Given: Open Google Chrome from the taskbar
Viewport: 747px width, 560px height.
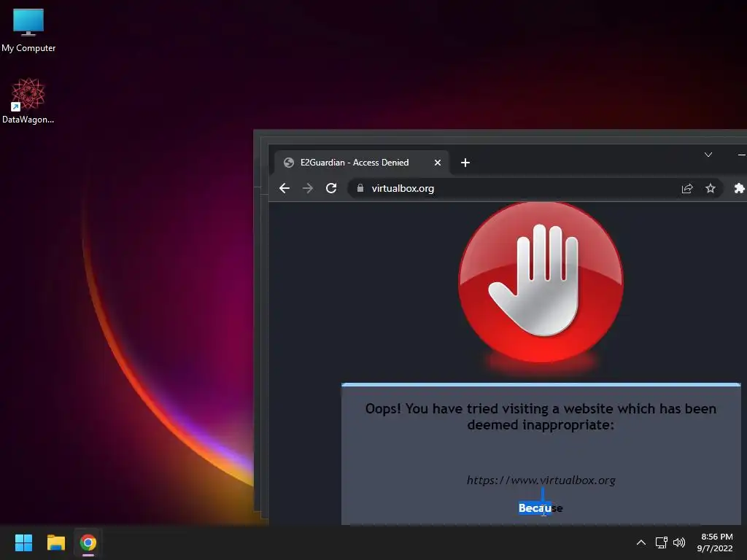Looking at the screenshot, I should [88, 542].
